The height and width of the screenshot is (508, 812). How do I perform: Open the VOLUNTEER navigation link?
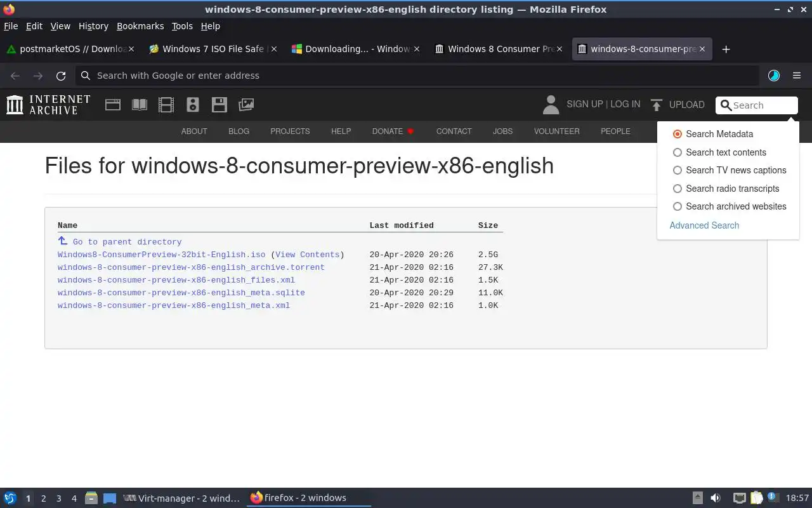[556, 131]
